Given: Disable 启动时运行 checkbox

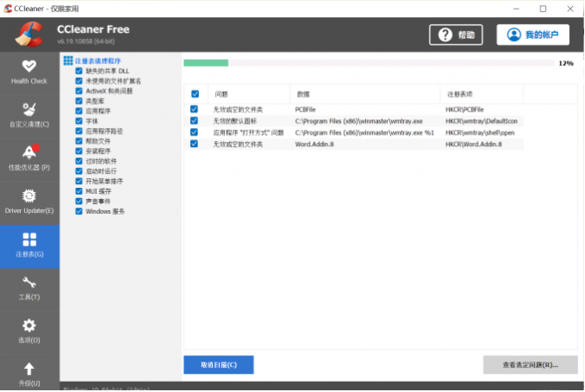Looking at the screenshot, I should (79, 171).
